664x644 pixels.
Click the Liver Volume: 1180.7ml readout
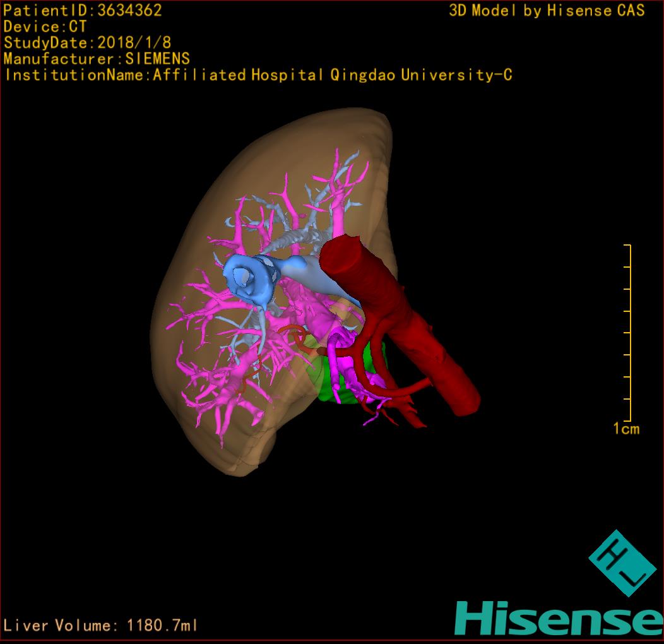click(101, 626)
